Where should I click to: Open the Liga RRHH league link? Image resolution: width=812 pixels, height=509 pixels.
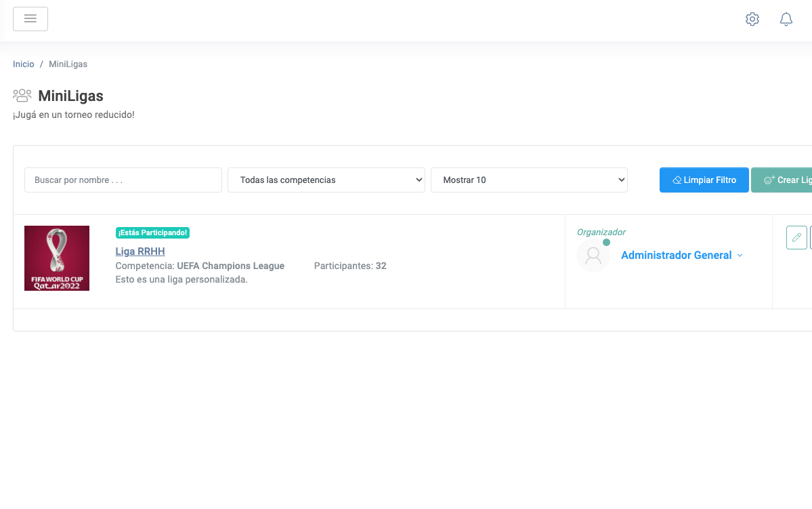[x=140, y=251]
